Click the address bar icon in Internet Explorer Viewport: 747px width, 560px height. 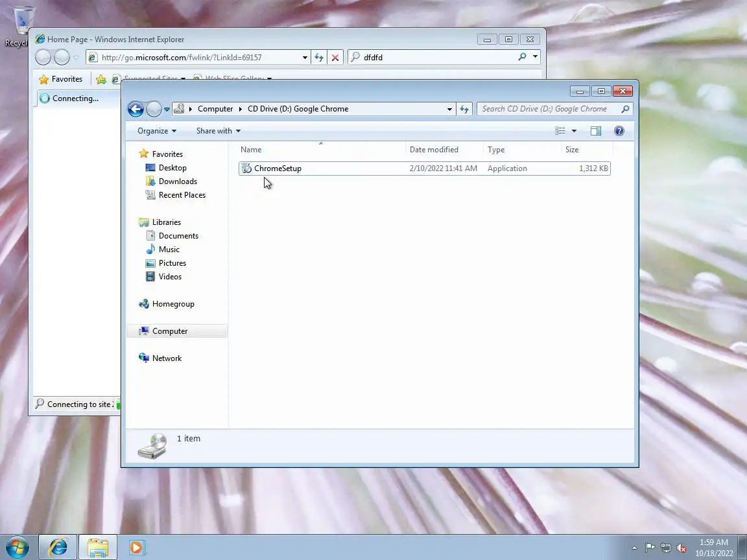[93, 58]
